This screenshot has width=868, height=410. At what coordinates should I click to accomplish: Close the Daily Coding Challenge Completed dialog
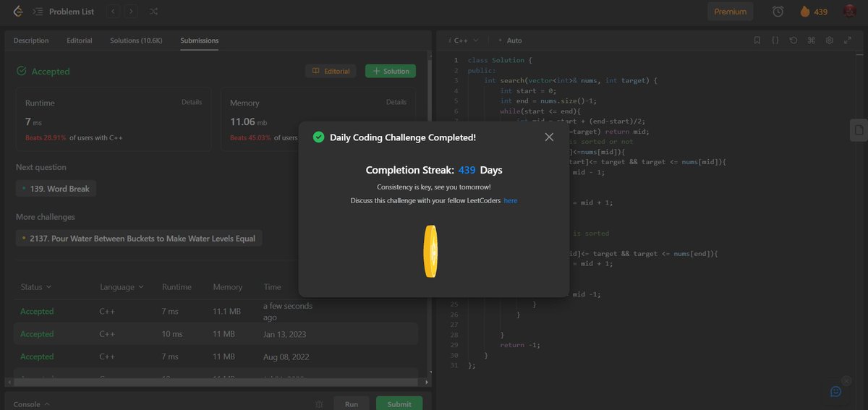click(x=549, y=137)
